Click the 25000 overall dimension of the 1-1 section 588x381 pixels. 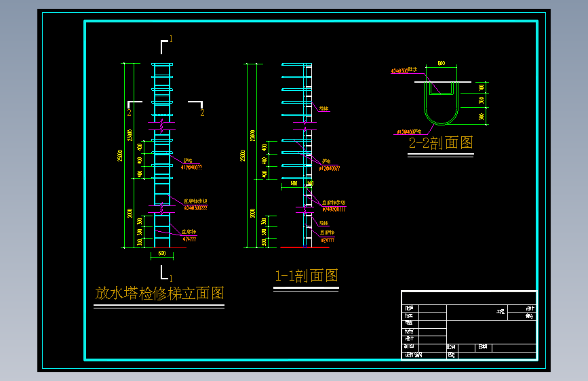point(243,156)
